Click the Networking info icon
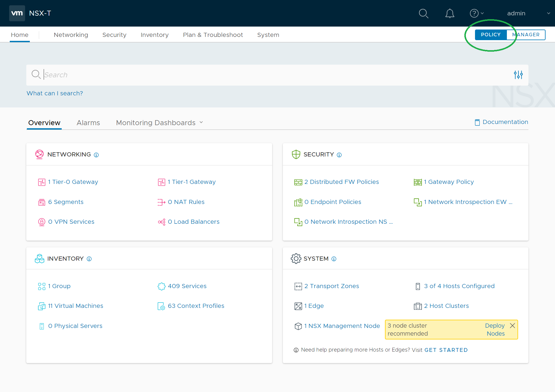Screen dimensions: 555x392 (x=96, y=155)
